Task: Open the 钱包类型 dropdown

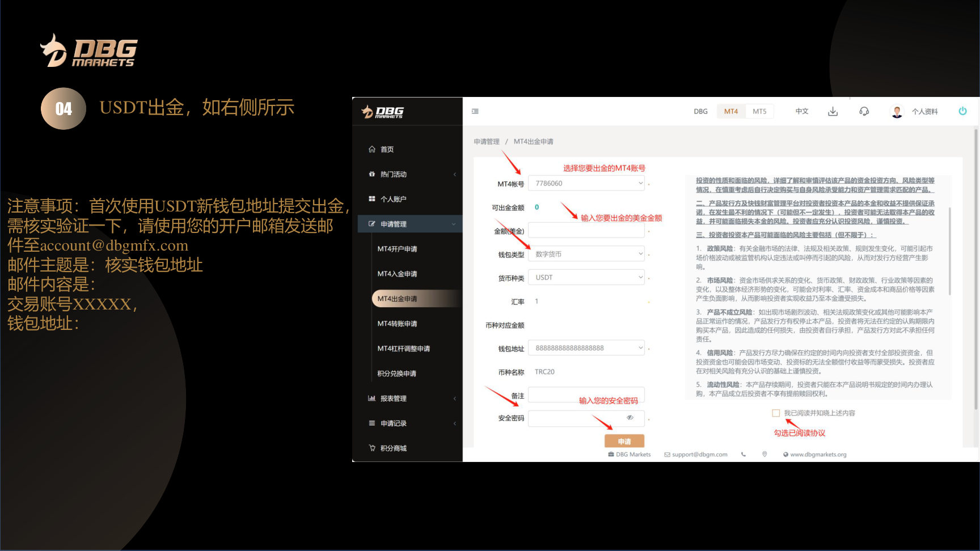Action: click(586, 254)
